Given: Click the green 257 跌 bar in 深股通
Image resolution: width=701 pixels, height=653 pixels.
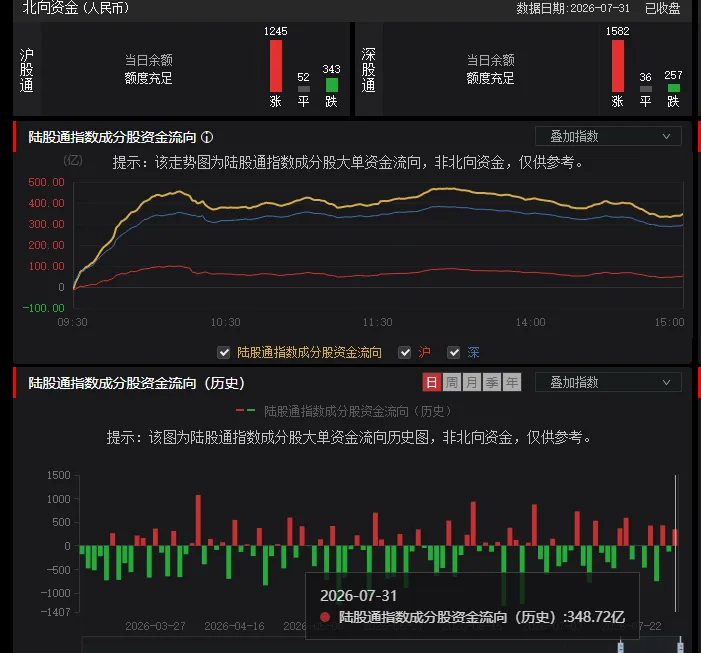Looking at the screenshot, I should [674, 88].
